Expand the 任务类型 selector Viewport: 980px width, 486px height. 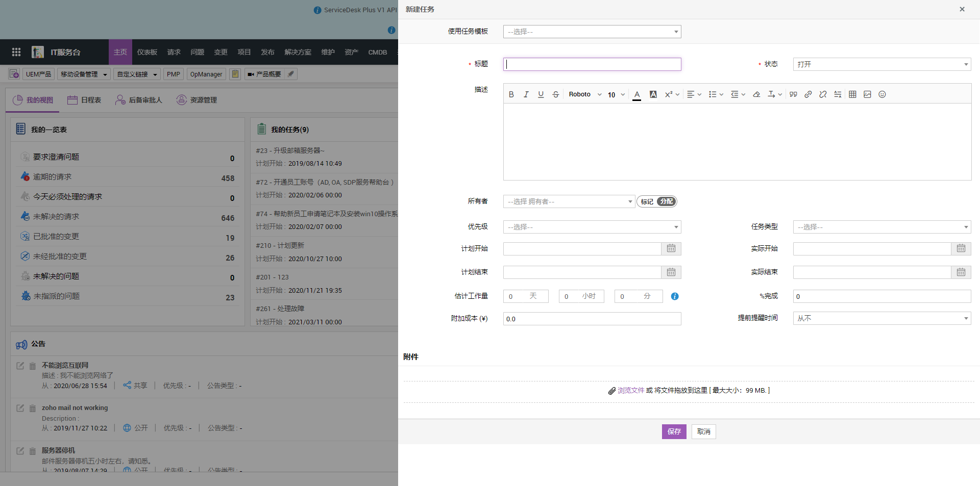click(x=881, y=227)
